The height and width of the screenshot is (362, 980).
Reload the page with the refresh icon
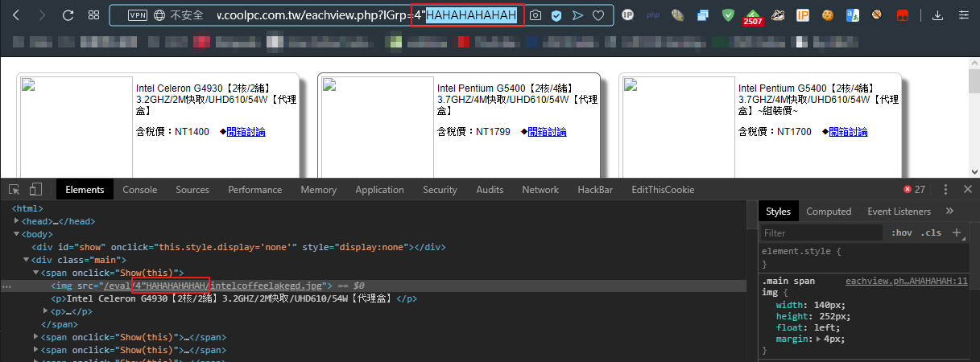click(68, 15)
